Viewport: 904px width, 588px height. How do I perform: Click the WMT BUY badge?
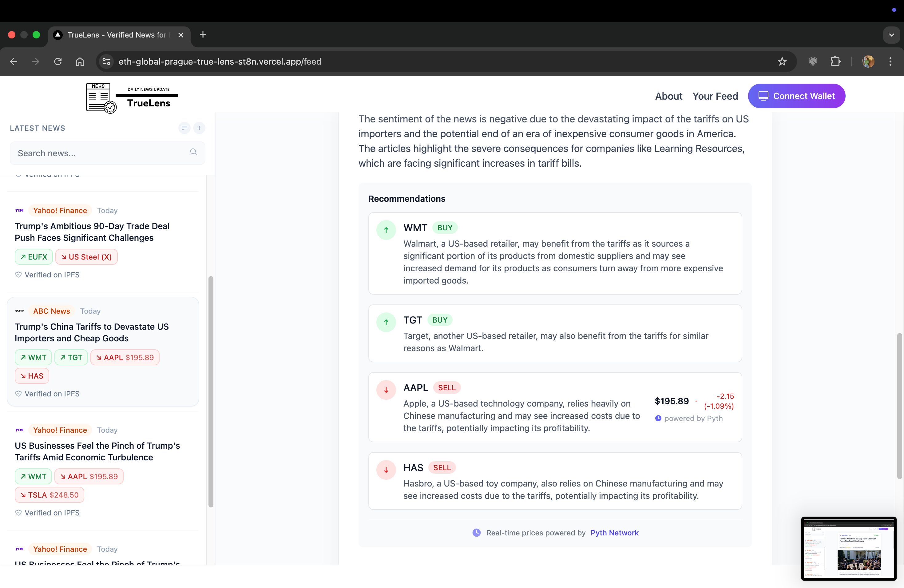[x=445, y=228]
